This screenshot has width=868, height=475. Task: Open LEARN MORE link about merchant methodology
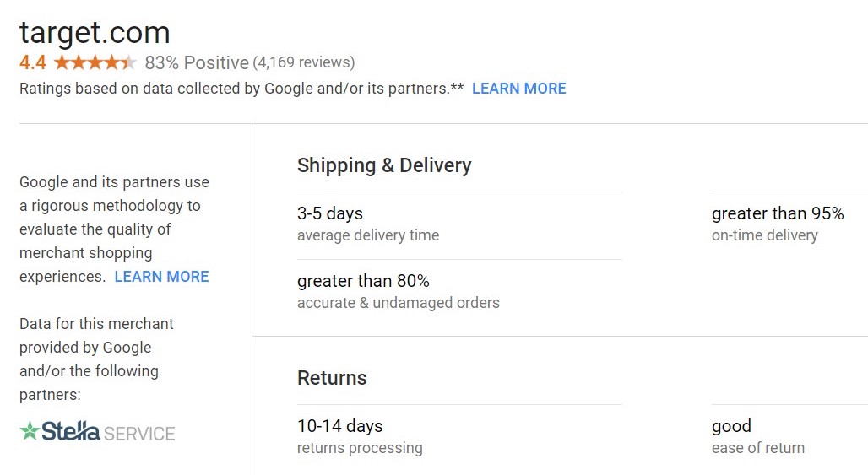pos(161,277)
